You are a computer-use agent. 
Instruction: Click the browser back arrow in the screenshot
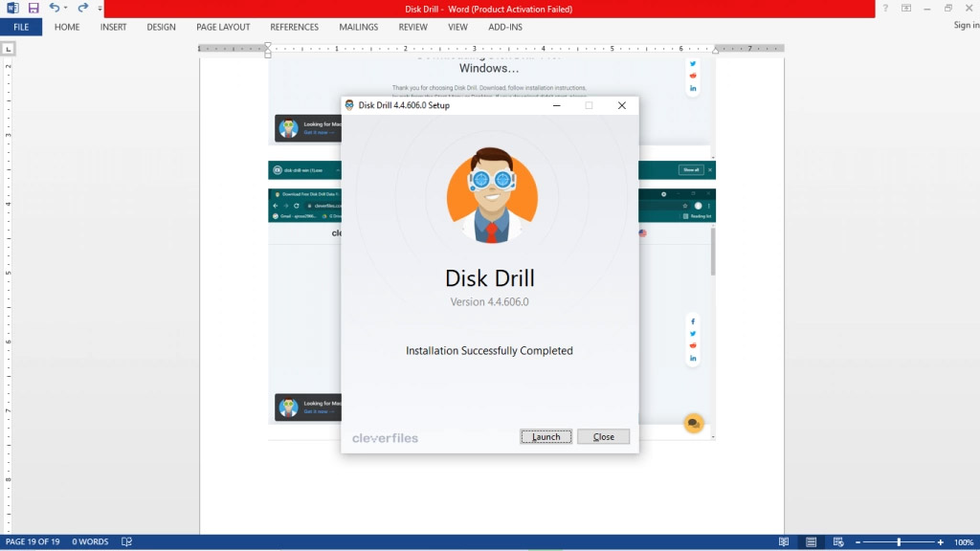pos(275,206)
